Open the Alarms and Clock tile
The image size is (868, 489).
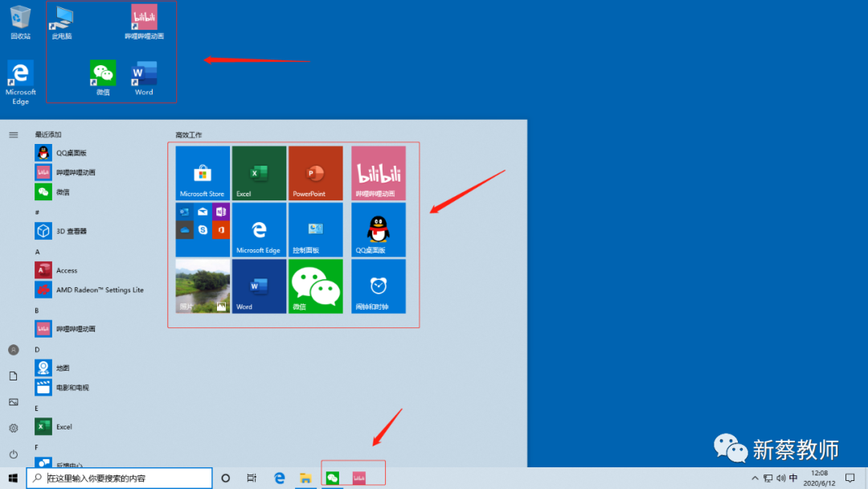tap(379, 286)
